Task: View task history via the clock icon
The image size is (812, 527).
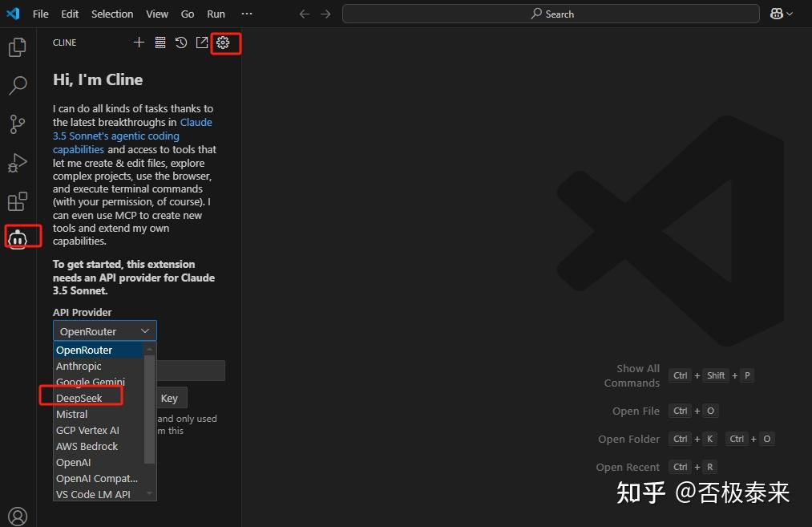Action: tap(180, 43)
